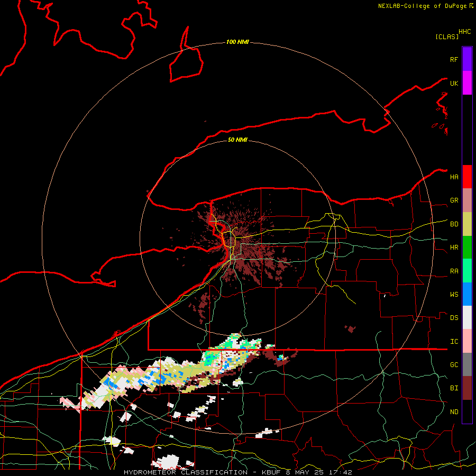Click the 'RA' legend label

(454, 271)
